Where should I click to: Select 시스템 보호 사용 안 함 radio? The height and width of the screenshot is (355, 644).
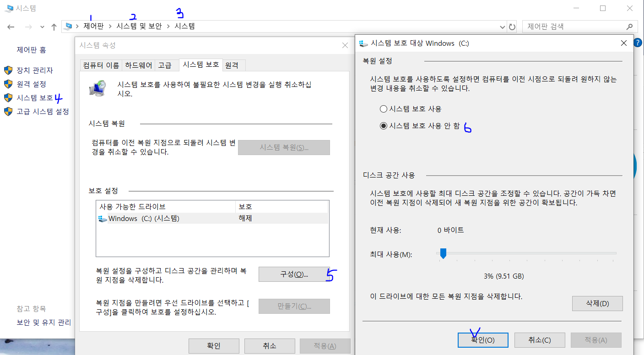click(x=384, y=126)
